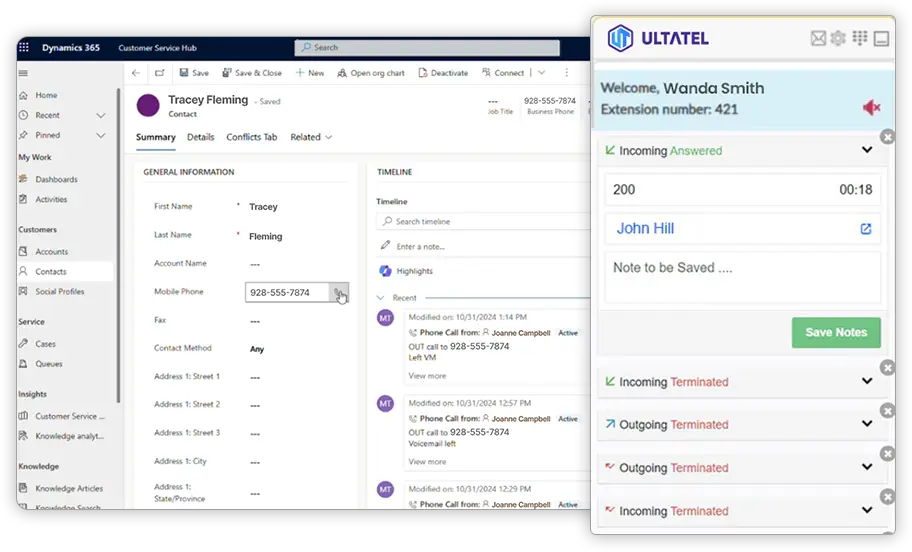Open Contacts in the sidebar
Screen dimensions: 912x552
tap(51, 272)
